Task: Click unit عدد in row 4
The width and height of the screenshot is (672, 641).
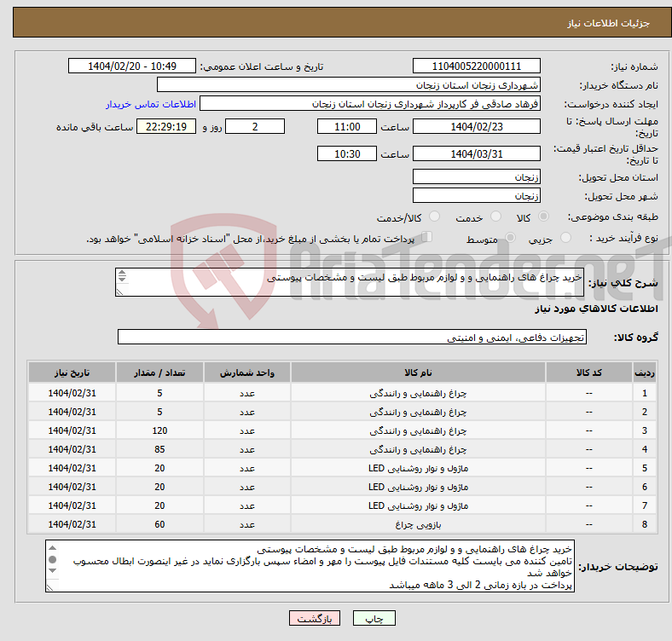Action: click(247, 449)
